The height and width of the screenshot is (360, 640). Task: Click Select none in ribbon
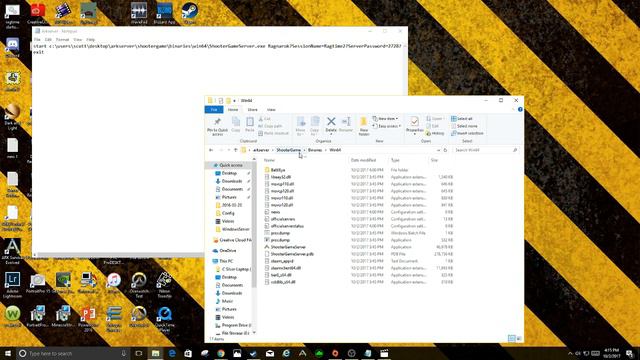coord(464,126)
